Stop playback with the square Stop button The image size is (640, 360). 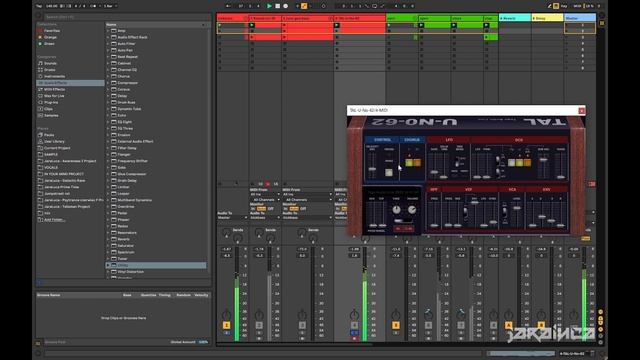pos(278,6)
